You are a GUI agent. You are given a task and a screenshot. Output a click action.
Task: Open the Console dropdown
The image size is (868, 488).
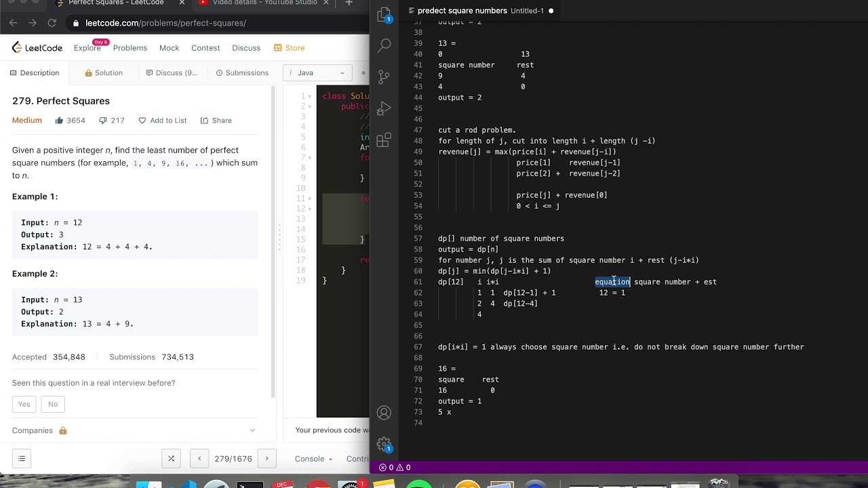click(x=313, y=459)
